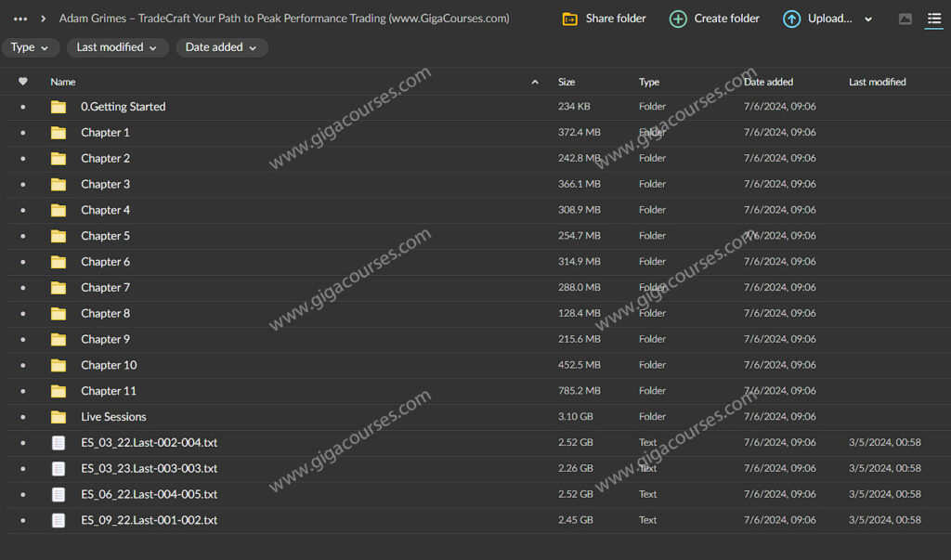951x560 pixels.
Task: Switch to list view icon
Action: point(933,19)
